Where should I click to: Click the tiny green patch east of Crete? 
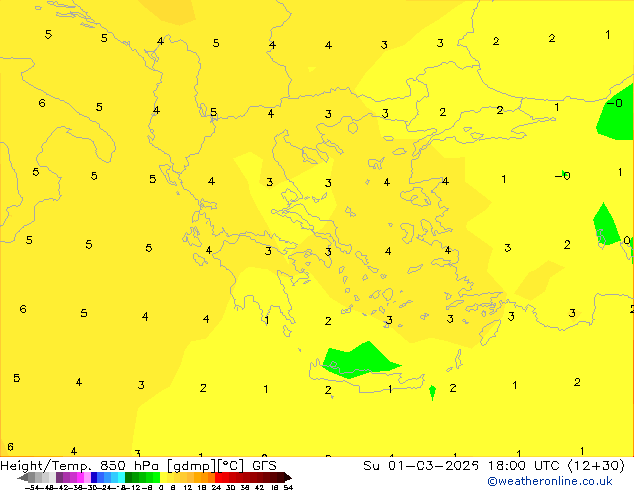[x=432, y=392]
